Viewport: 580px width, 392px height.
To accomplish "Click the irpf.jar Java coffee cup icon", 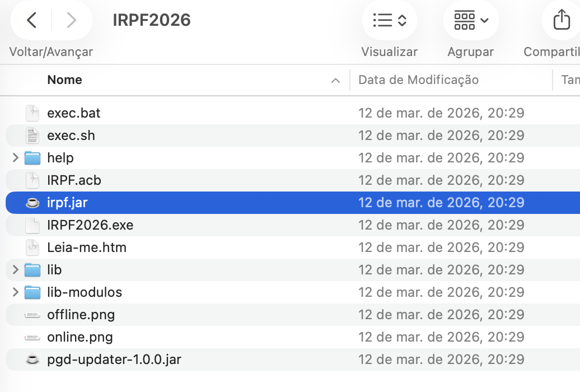I will (32, 203).
